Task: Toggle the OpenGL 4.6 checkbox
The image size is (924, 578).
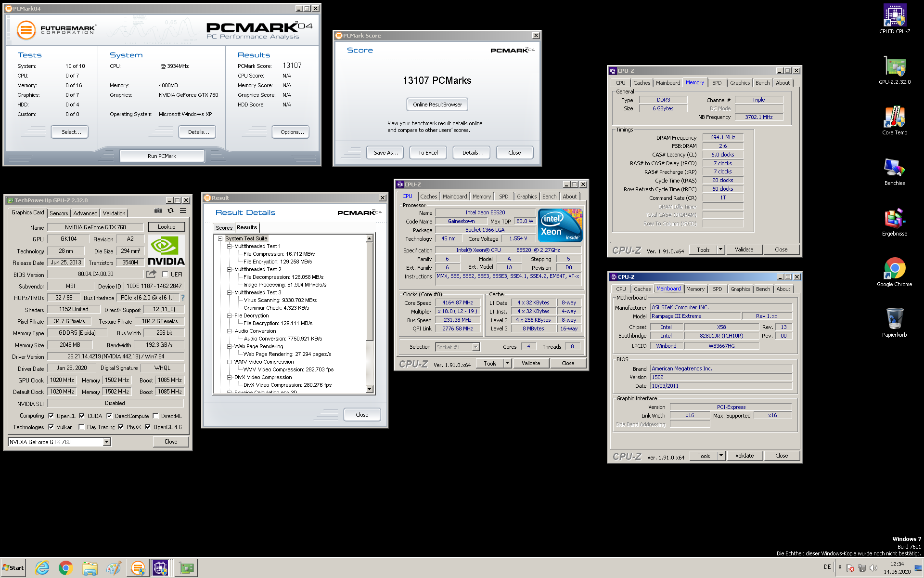Action: tap(148, 427)
